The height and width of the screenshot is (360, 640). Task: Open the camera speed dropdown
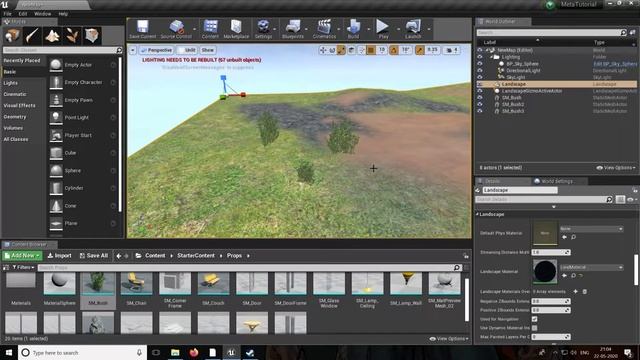[452, 50]
